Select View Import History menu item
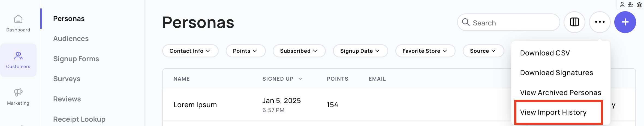Image resolution: width=644 pixels, height=126 pixels. coord(553,112)
